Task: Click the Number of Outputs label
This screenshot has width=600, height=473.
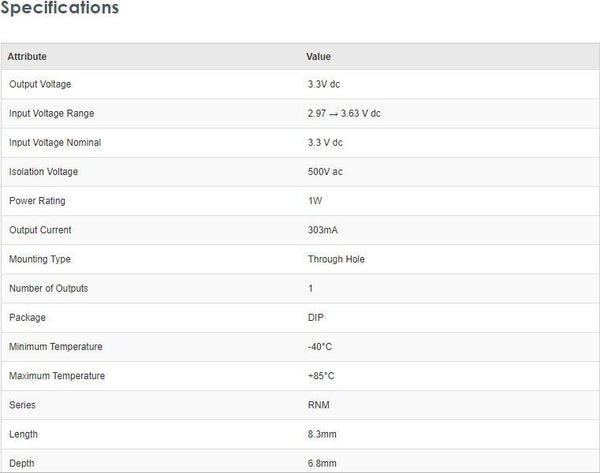Action: (48, 288)
